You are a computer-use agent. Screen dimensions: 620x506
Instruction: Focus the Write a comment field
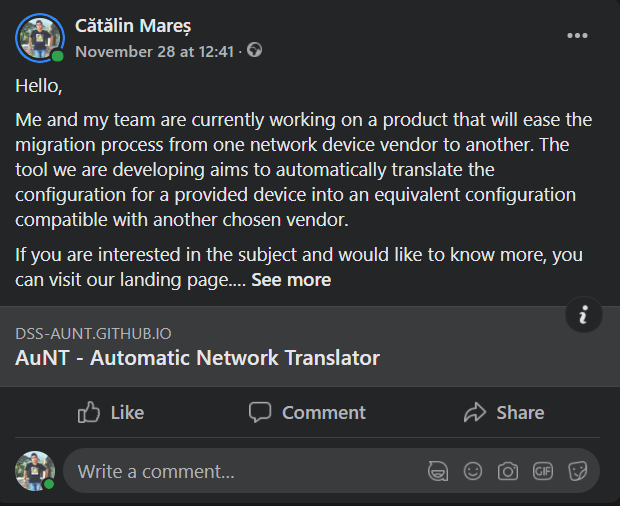point(240,471)
